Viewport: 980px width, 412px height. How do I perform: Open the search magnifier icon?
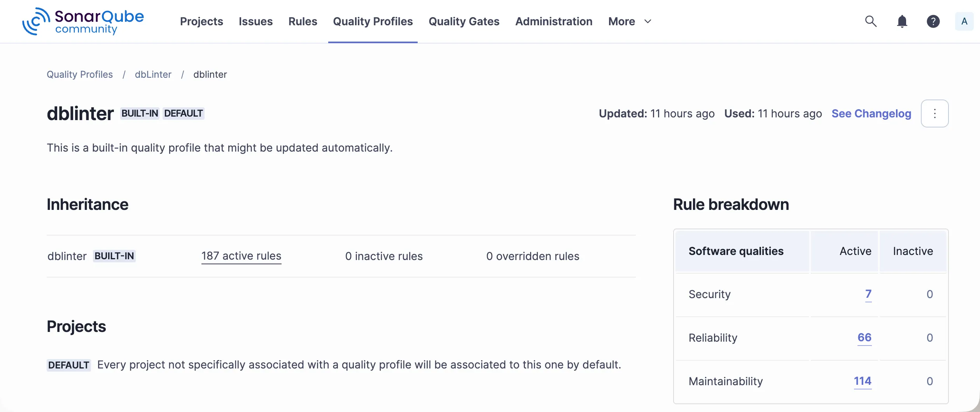871,21
